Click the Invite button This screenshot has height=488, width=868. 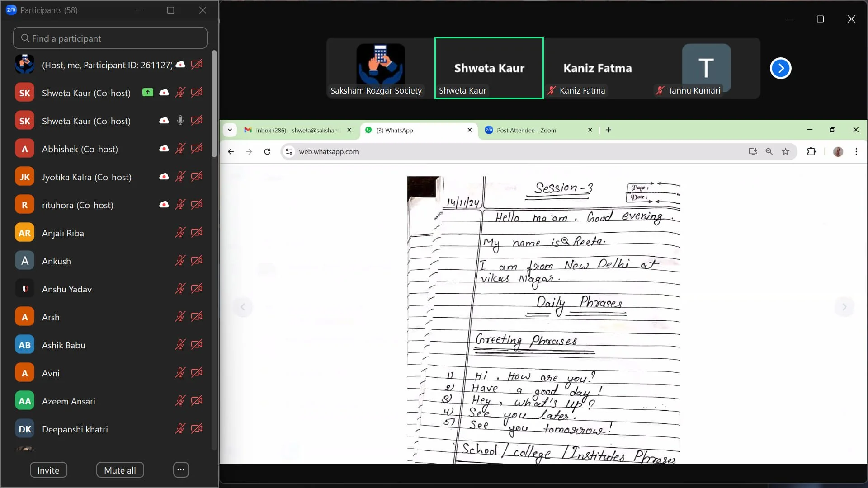point(48,470)
